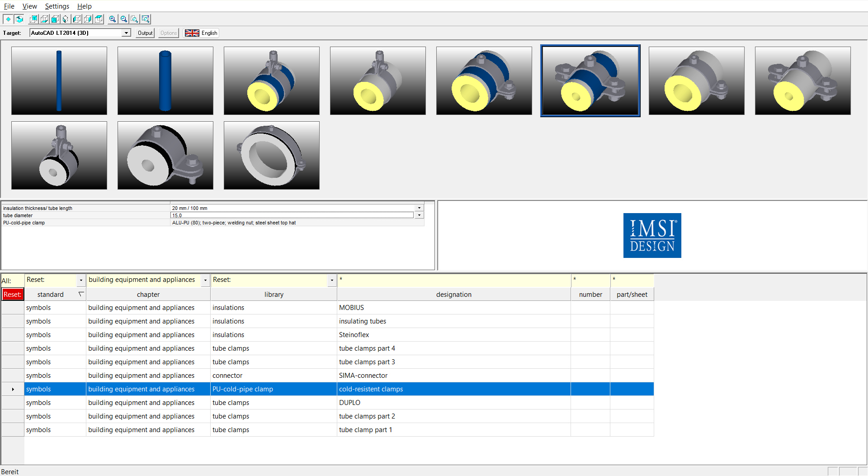
Task: Open the Target AutoCAD LT2014 dropdown
Action: [126, 33]
